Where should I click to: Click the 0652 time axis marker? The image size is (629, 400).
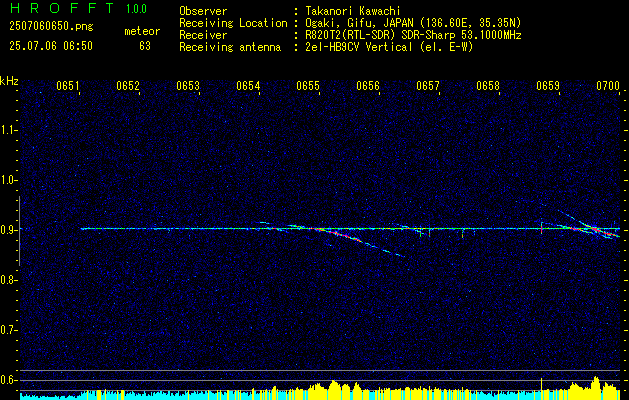(128, 85)
